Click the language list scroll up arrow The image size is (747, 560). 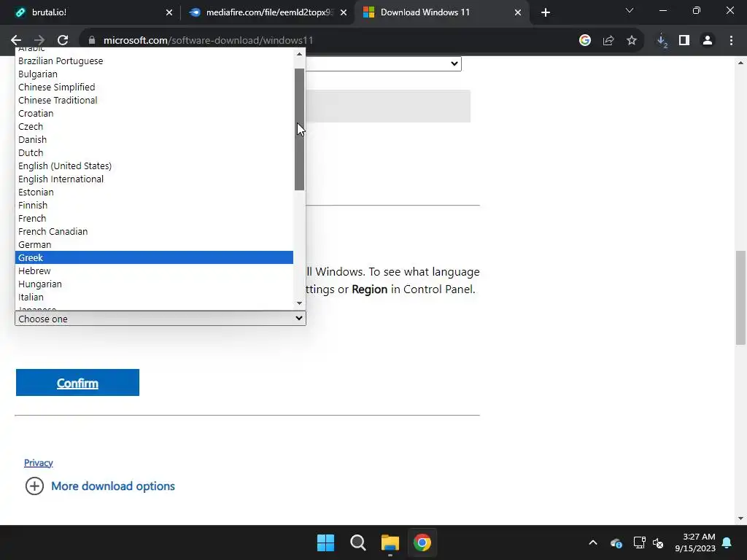(x=299, y=54)
